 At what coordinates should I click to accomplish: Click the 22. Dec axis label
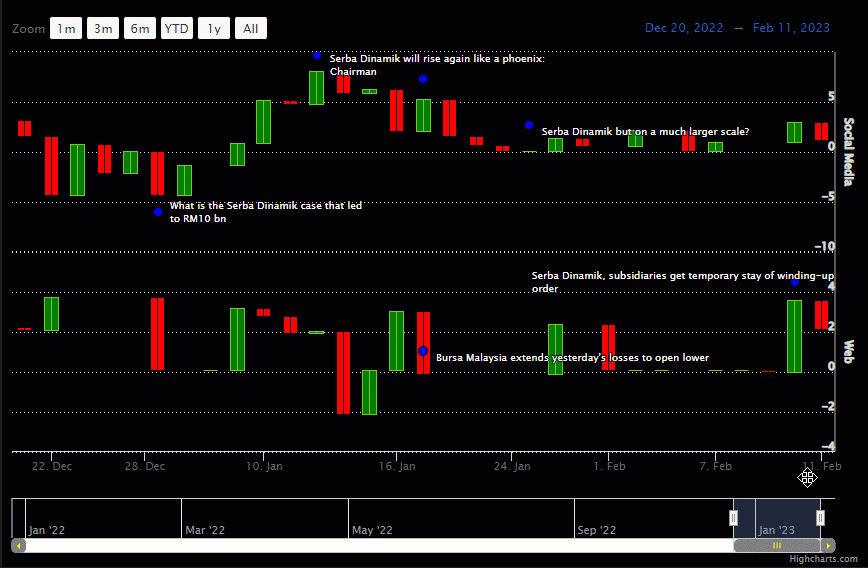[x=52, y=466]
